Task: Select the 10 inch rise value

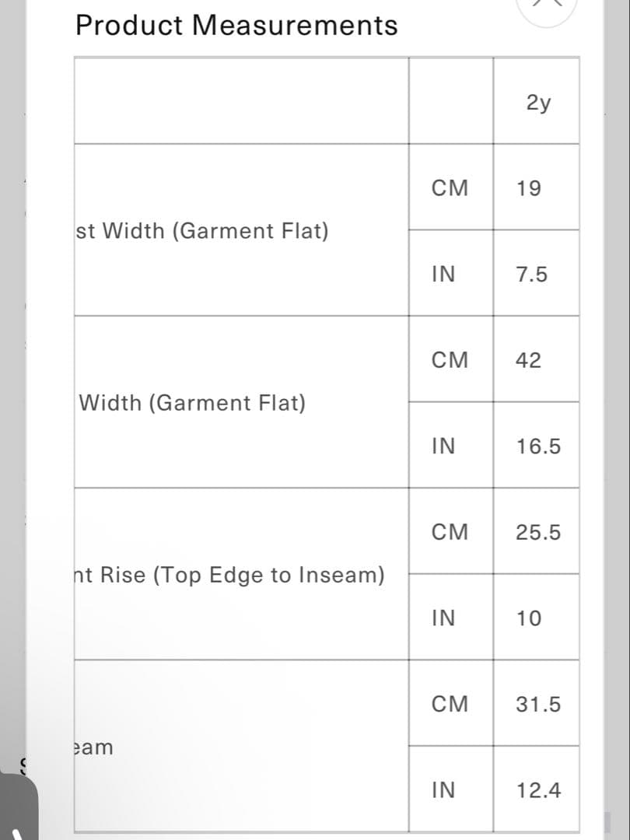Action: 529,619
